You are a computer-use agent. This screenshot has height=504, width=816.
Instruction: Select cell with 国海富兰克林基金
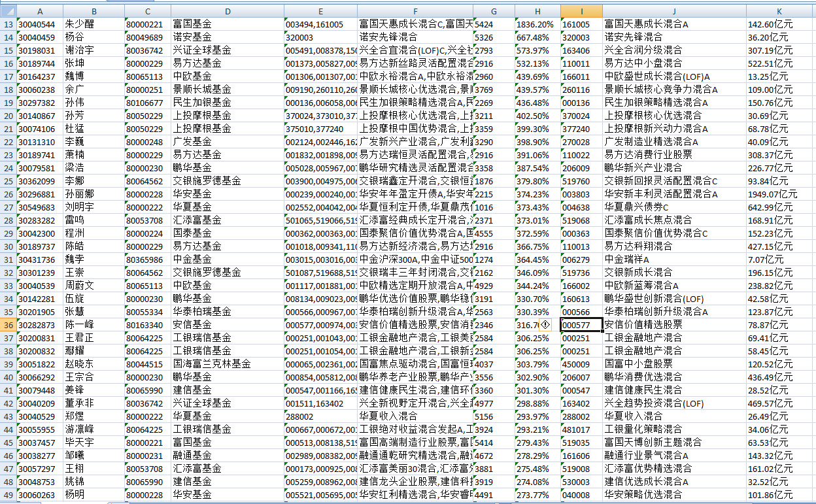pos(227,364)
